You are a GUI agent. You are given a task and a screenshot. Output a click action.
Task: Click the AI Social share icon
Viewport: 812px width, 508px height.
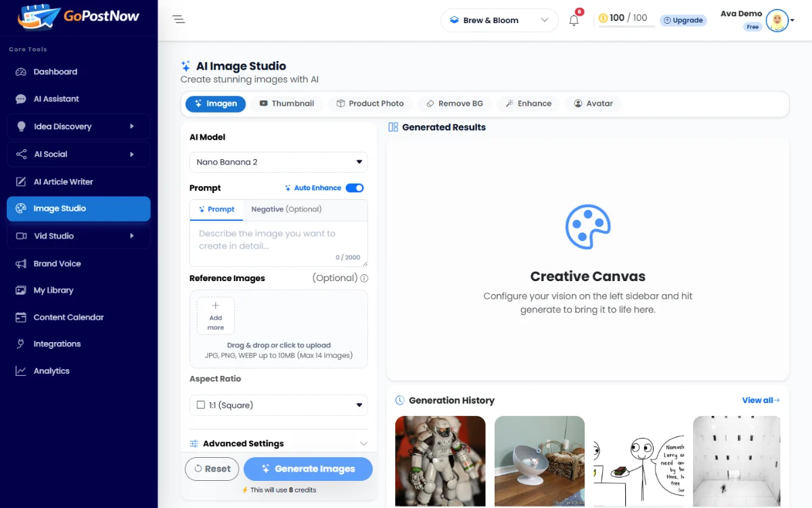pyautogui.click(x=21, y=154)
